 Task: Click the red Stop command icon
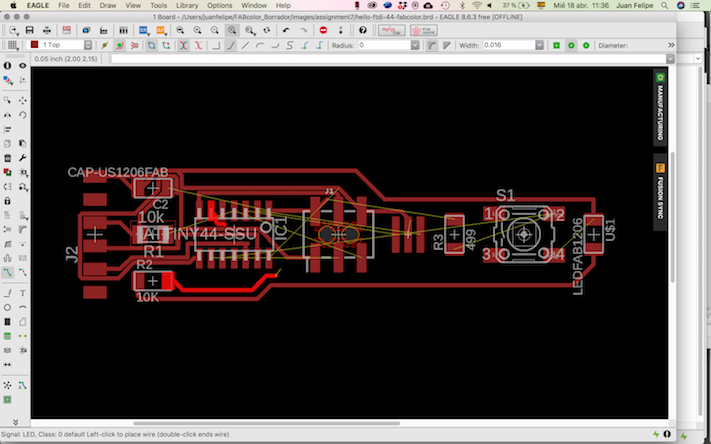(x=323, y=30)
